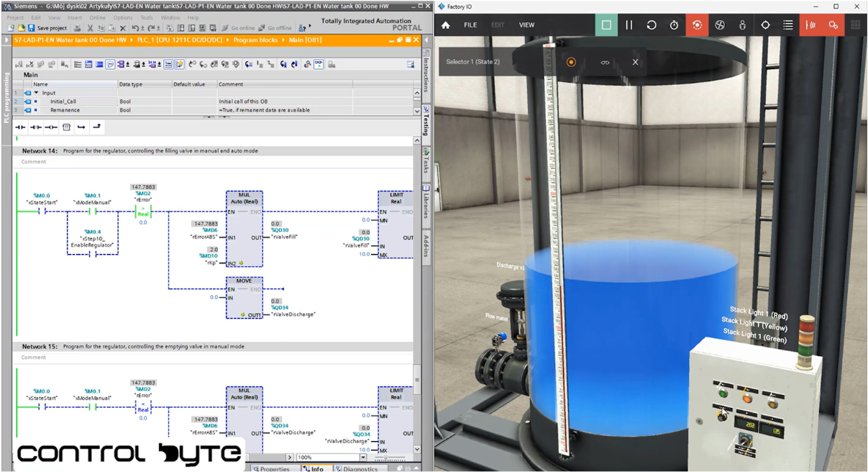
Task: Close the Selector 1 popup with X
Action: (x=635, y=62)
